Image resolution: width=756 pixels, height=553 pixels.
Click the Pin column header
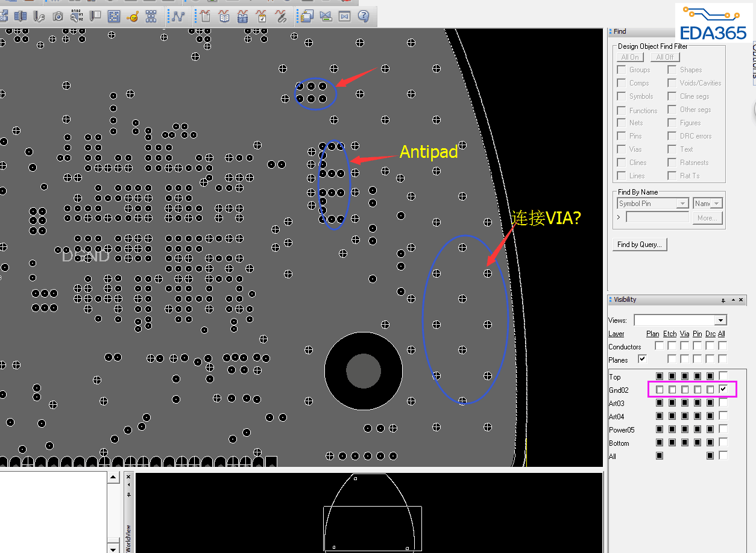[x=698, y=334]
